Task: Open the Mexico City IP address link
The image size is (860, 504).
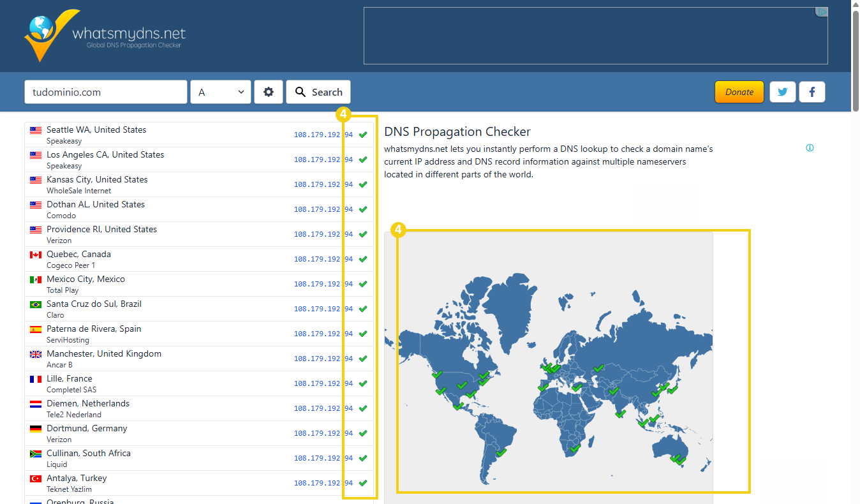Action: pyautogui.click(x=323, y=284)
